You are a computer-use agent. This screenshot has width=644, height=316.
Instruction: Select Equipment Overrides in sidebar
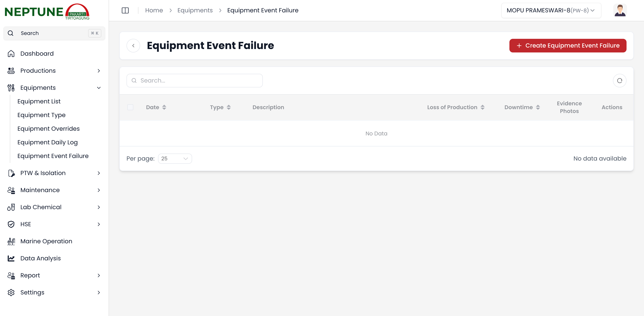tap(49, 128)
